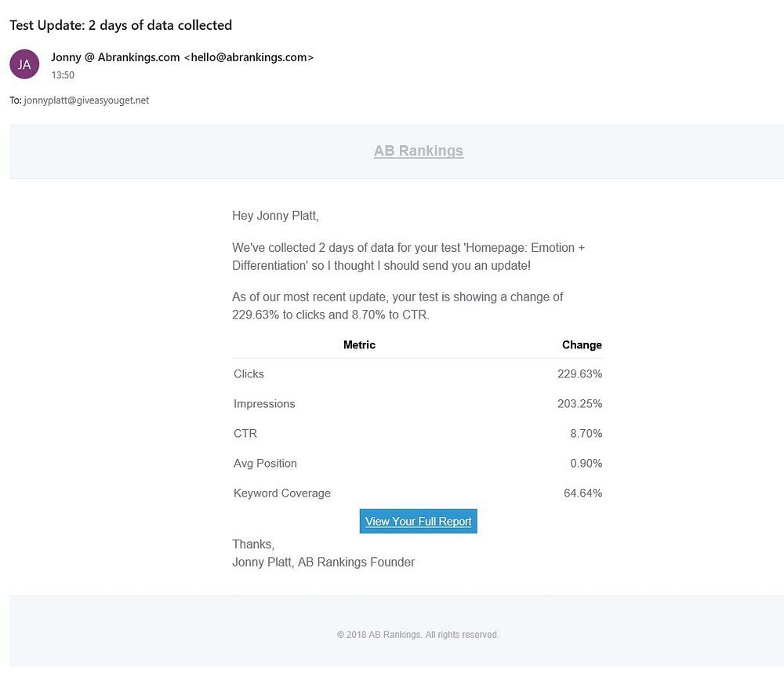The width and height of the screenshot is (784, 681).
Task: Click the 229.63% value in Clicks row
Action: point(579,374)
